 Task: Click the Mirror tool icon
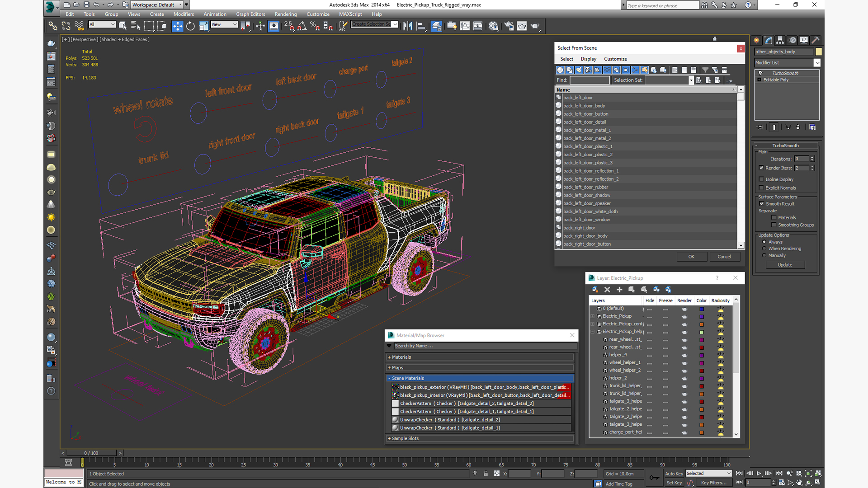[x=408, y=26]
